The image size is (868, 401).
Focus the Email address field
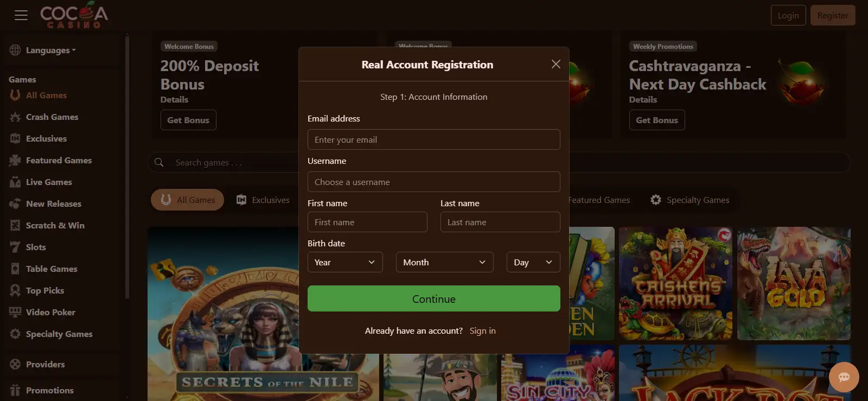434,139
